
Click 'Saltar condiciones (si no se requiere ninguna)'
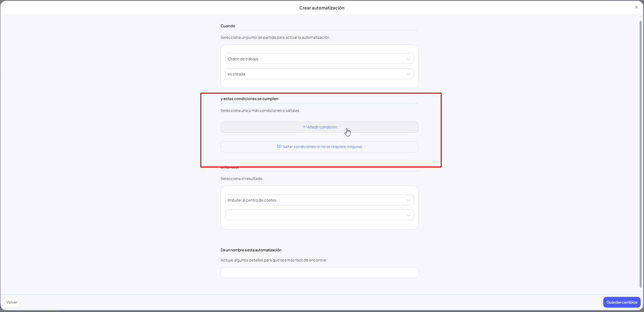click(319, 147)
